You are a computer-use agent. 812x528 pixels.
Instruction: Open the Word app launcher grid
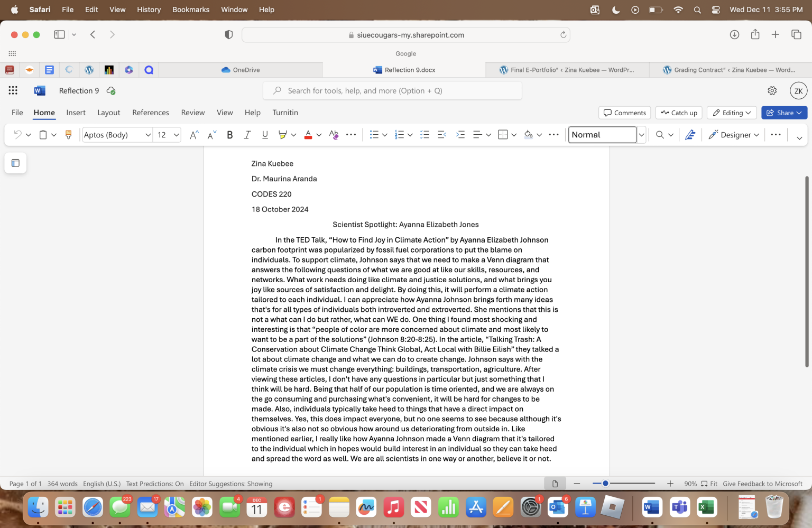[x=13, y=90]
